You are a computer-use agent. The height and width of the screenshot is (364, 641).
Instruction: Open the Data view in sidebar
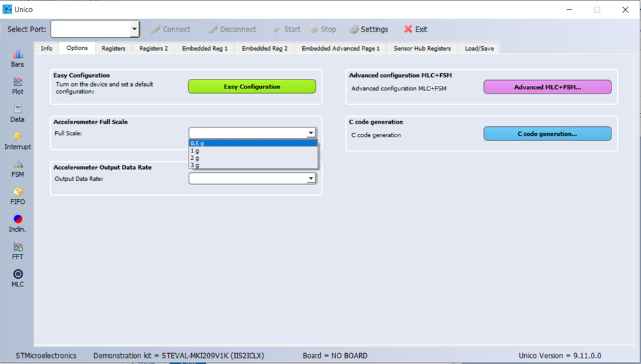pos(17,114)
